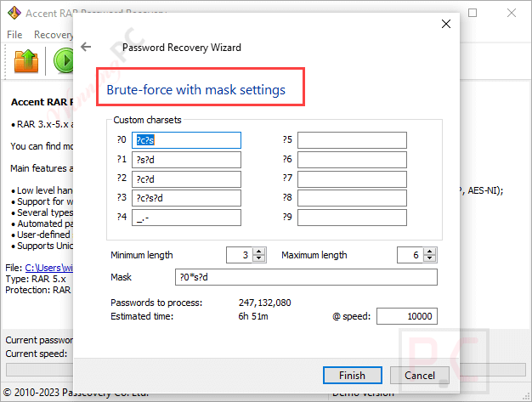532x402 pixels.
Task: Focus the empty ?6 charset field
Action: click(352, 160)
